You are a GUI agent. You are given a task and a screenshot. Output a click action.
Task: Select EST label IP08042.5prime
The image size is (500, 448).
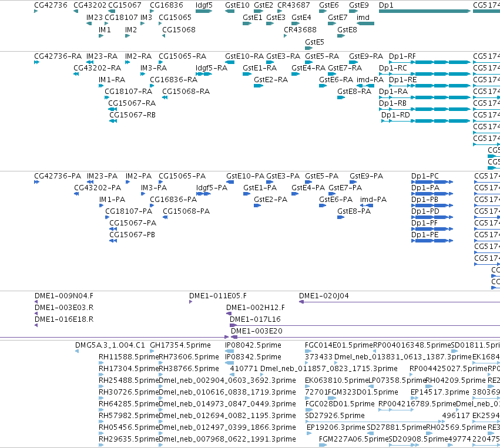[x=253, y=345]
